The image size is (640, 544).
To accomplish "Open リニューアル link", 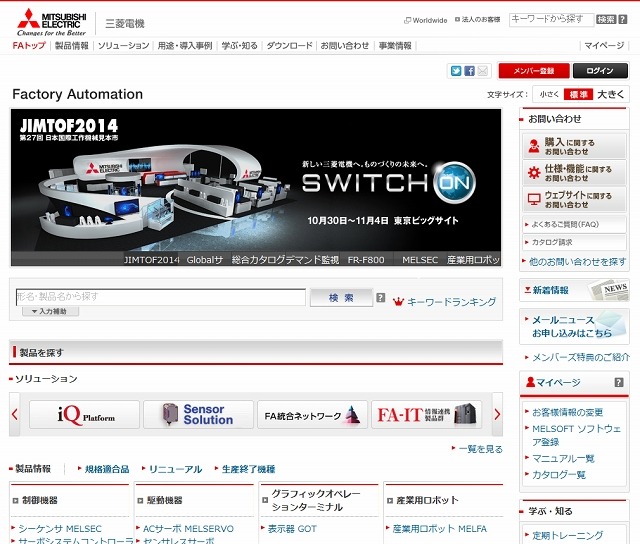I will [176, 469].
